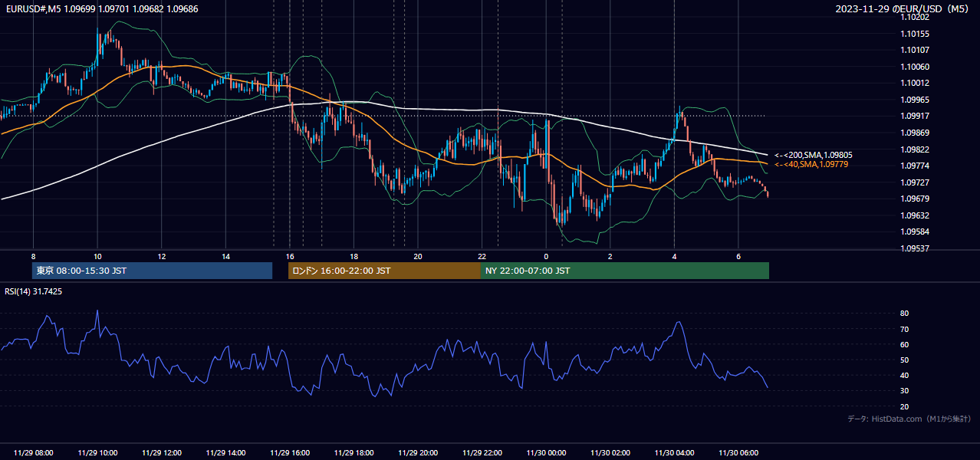
Task: Click the 11/29 22:00 time axis label
Action: [x=482, y=453]
